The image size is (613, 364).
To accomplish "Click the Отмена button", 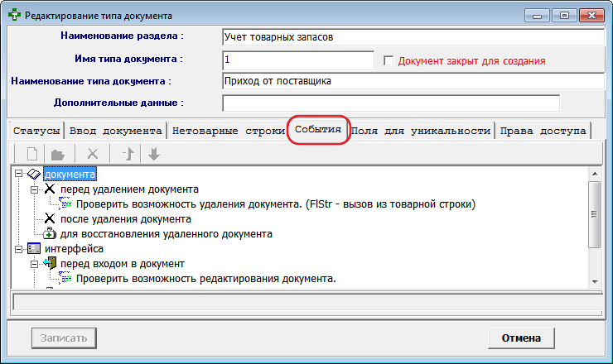I will point(521,338).
